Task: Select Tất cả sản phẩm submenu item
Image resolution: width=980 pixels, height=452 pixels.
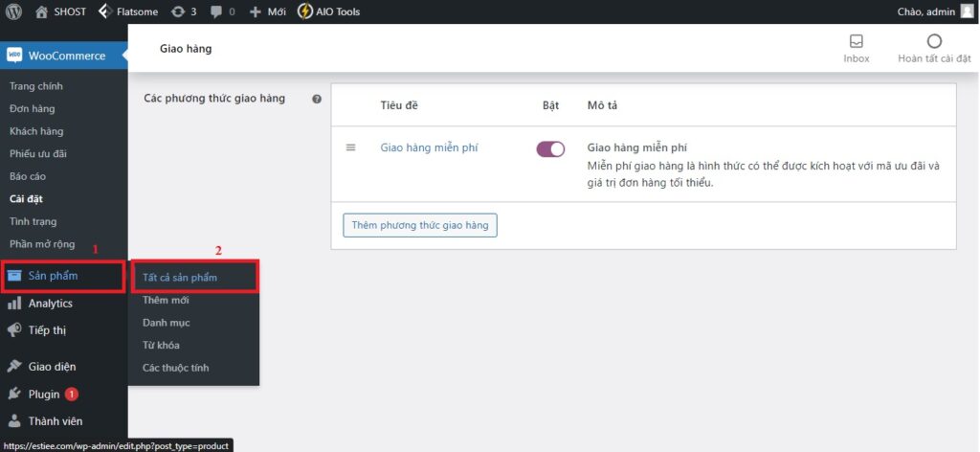Action: (x=179, y=278)
